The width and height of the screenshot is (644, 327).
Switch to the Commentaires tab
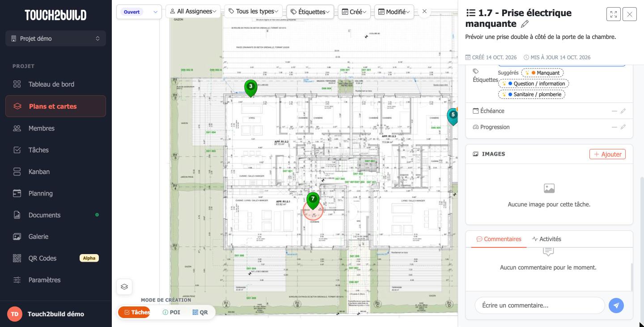499,239
